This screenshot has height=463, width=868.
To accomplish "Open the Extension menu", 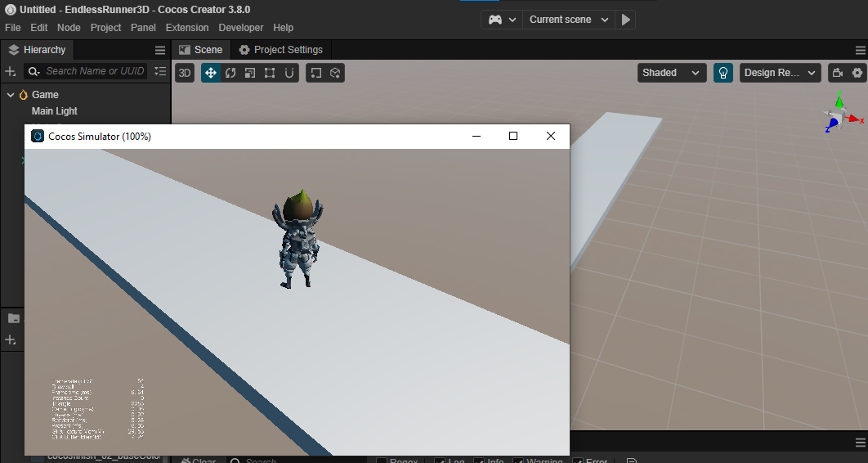I will click(x=187, y=28).
